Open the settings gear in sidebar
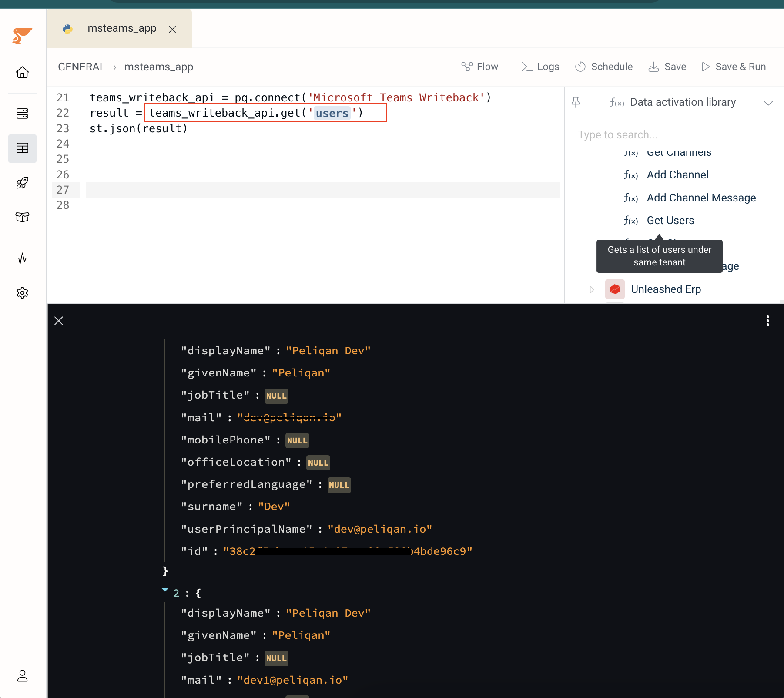 pyautogui.click(x=22, y=293)
